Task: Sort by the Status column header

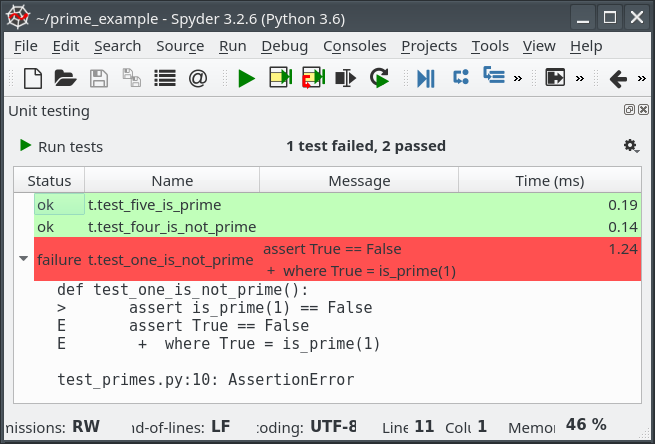Action: coord(49,181)
